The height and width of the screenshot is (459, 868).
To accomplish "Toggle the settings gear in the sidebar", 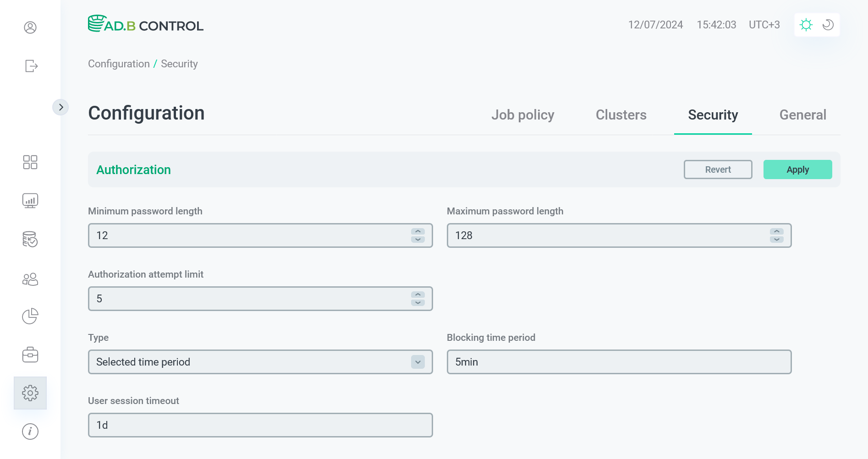I will coord(30,393).
